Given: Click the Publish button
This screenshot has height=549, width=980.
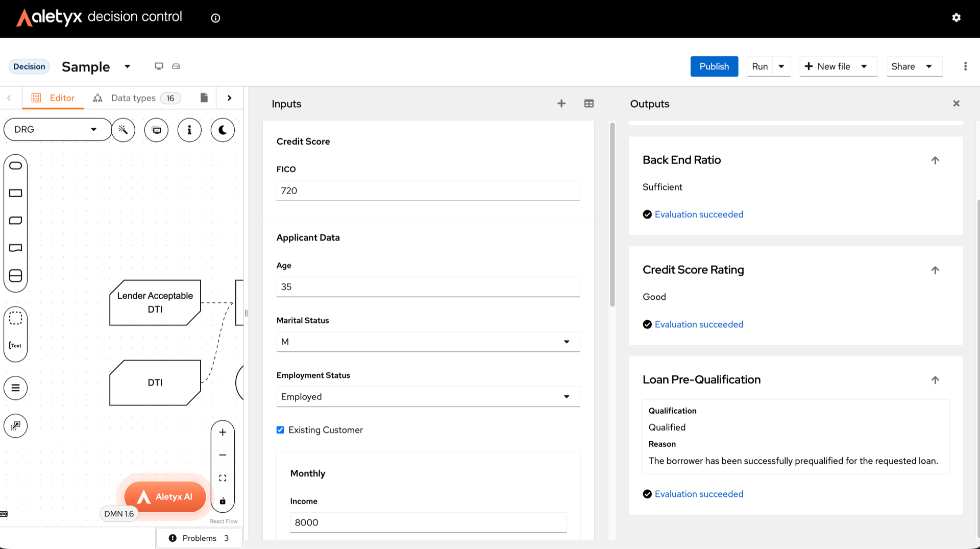Looking at the screenshot, I should pyautogui.click(x=714, y=66).
